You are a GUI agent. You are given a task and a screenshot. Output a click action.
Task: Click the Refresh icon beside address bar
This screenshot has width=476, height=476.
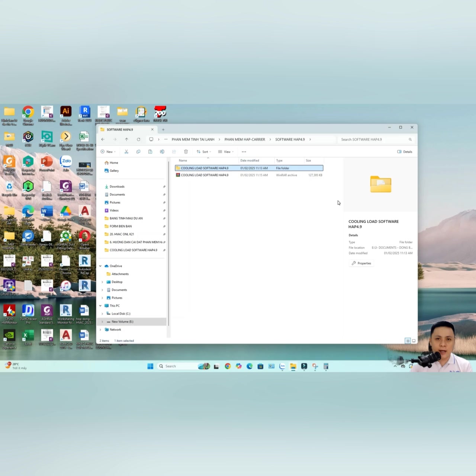(138, 139)
